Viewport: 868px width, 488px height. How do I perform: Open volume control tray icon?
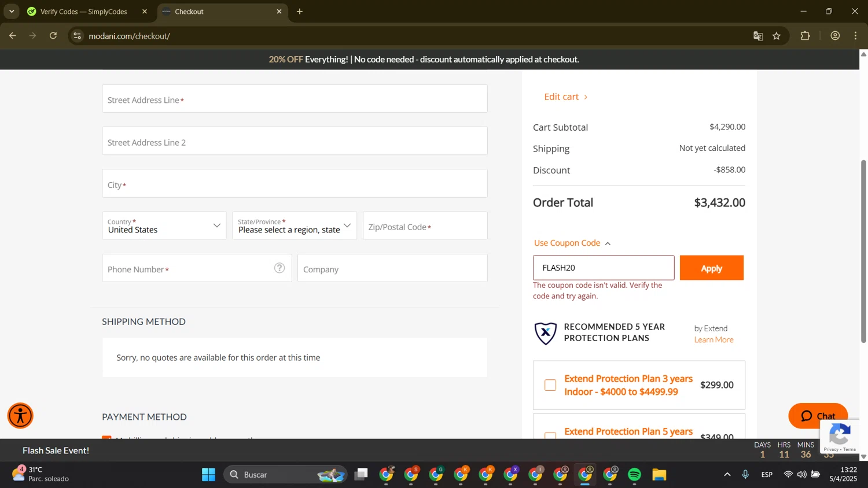pos(801,475)
